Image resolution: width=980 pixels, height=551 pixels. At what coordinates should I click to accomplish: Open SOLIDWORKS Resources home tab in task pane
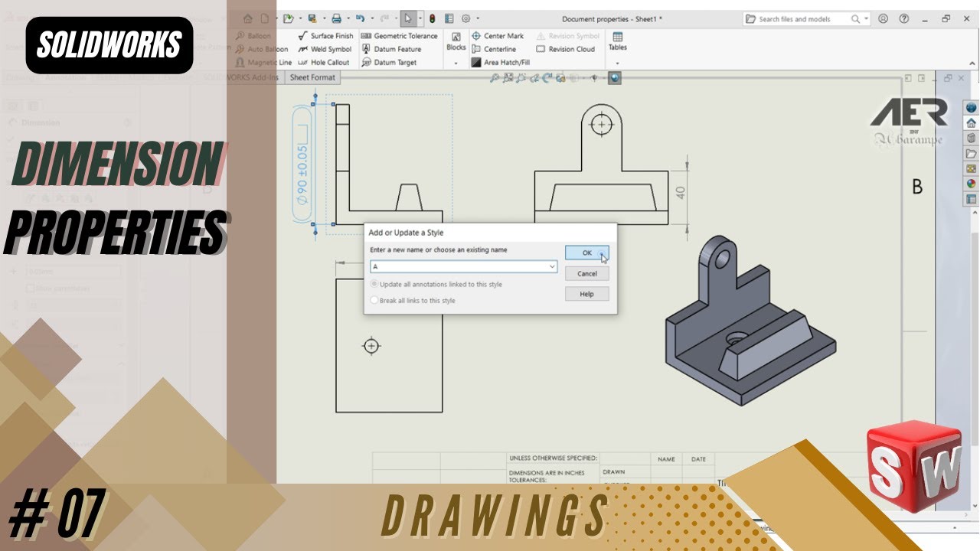pyautogui.click(x=971, y=123)
